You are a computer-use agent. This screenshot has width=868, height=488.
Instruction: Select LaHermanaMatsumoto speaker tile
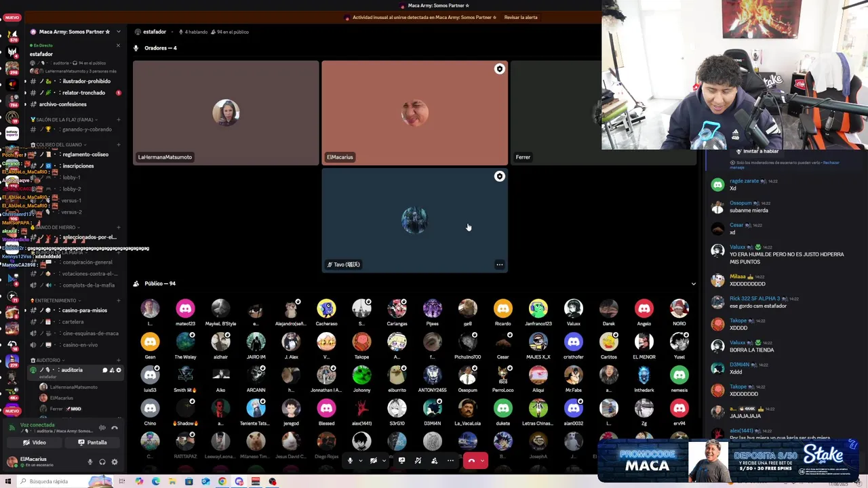point(226,113)
